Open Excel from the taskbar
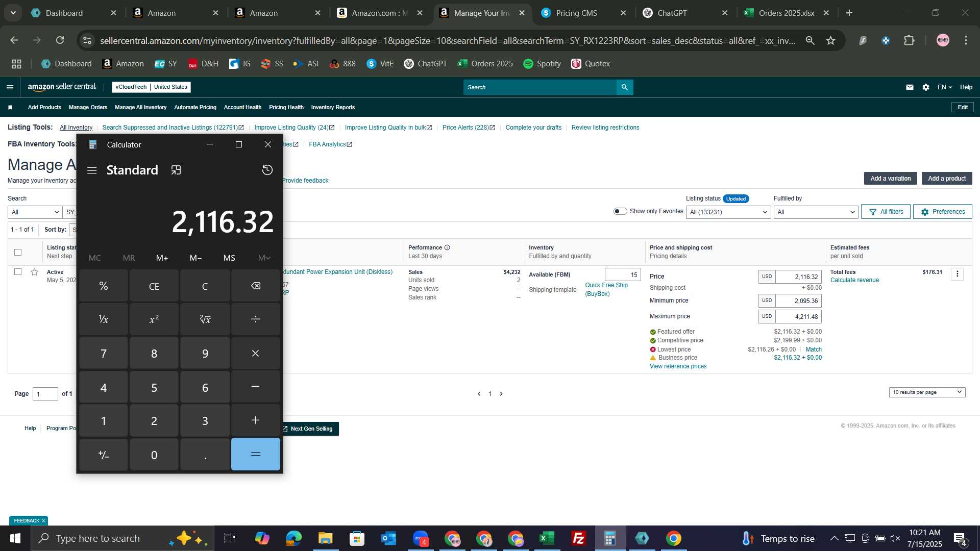This screenshot has width=980, height=551. (x=547, y=538)
